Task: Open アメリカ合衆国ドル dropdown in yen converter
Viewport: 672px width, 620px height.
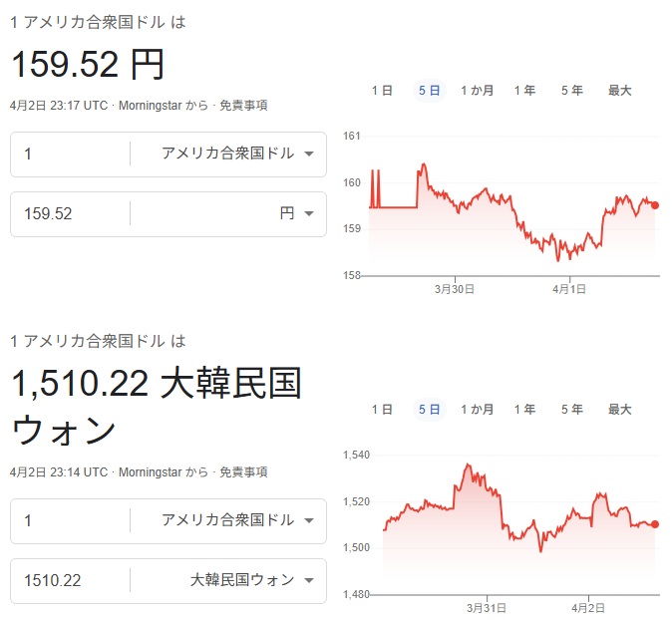Action: coord(237,154)
